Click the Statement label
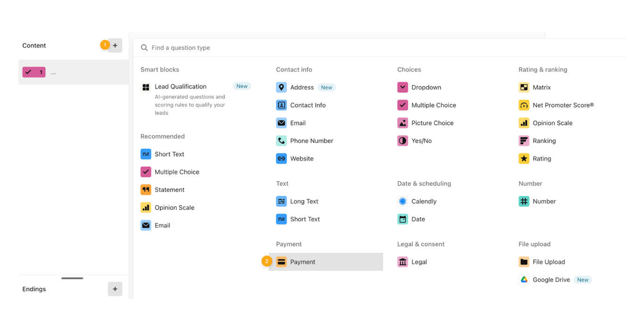The width and height of the screenshot is (644, 331). [x=170, y=190]
